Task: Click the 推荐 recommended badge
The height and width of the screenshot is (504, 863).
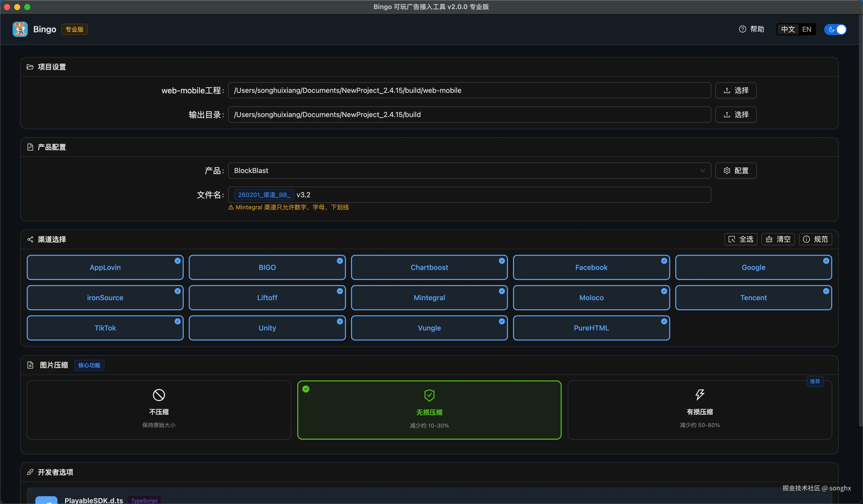Action: click(x=815, y=381)
